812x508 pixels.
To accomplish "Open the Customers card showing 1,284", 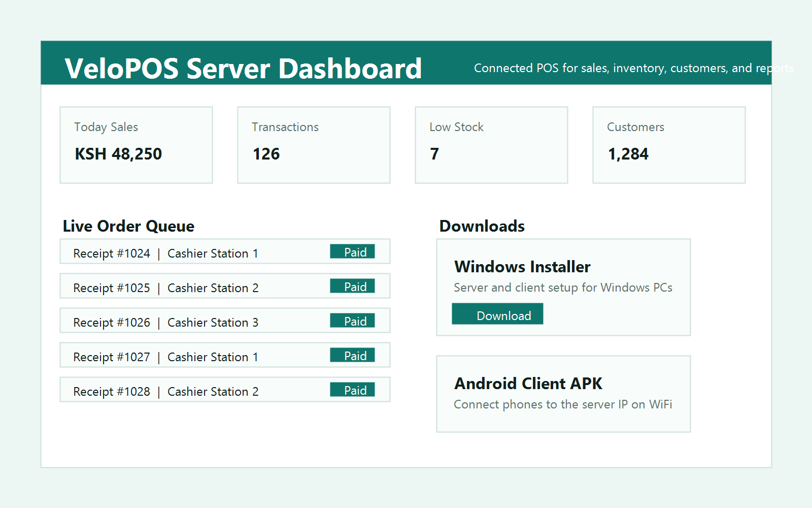I will pos(669,145).
